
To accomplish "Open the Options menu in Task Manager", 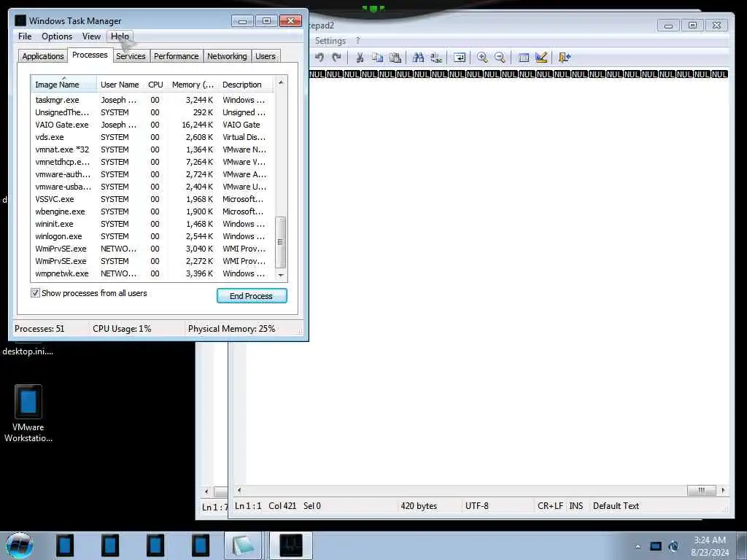I will pyautogui.click(x=57, y=36).
